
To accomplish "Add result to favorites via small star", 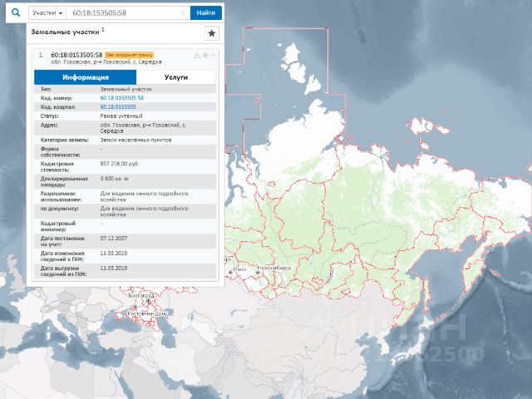I will (205, 55).
